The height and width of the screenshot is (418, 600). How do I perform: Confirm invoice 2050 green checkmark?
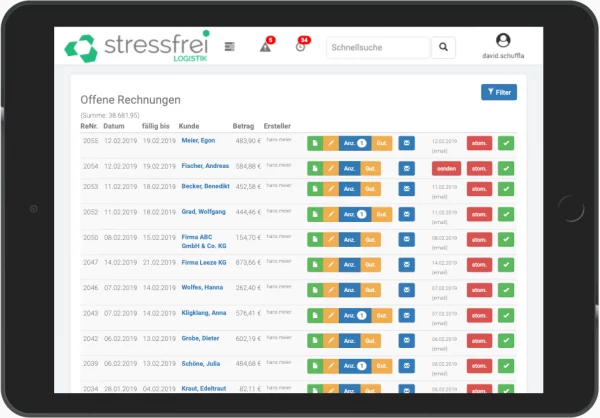(x=506, y=240)
